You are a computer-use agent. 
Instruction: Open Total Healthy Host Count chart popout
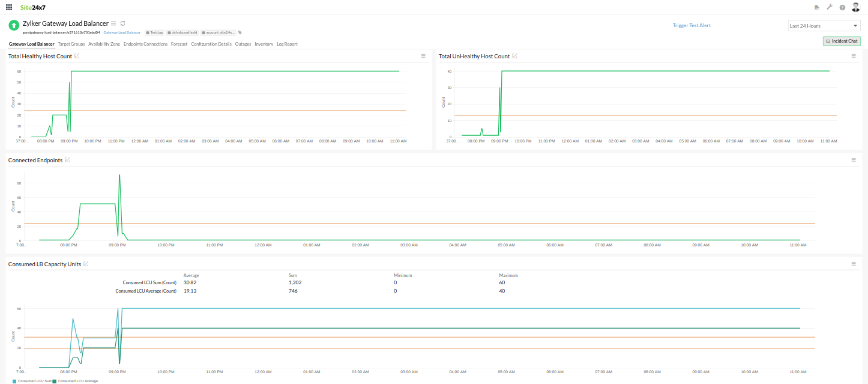pos(77,56)
